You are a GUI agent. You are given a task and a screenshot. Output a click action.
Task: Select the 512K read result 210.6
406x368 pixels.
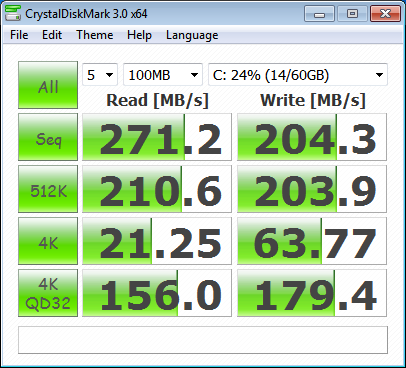point(157,189)
